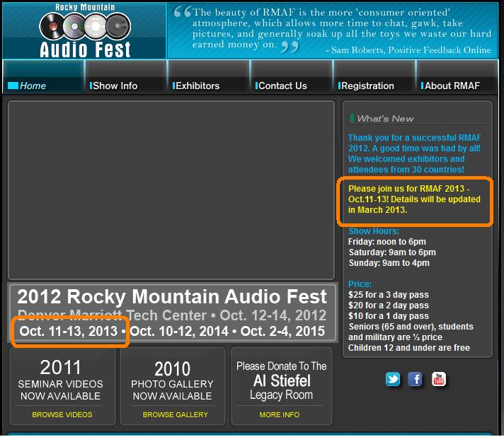The image size is (504, 437).
Task: Click the BROWSE GALLERY link
Action: click(175, 414)
